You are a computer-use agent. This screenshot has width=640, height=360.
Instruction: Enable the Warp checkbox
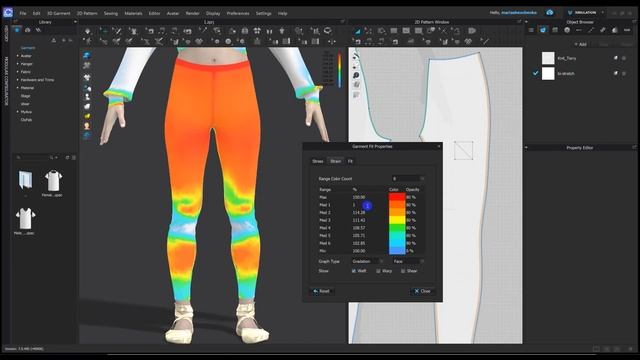tap(378, 271)
